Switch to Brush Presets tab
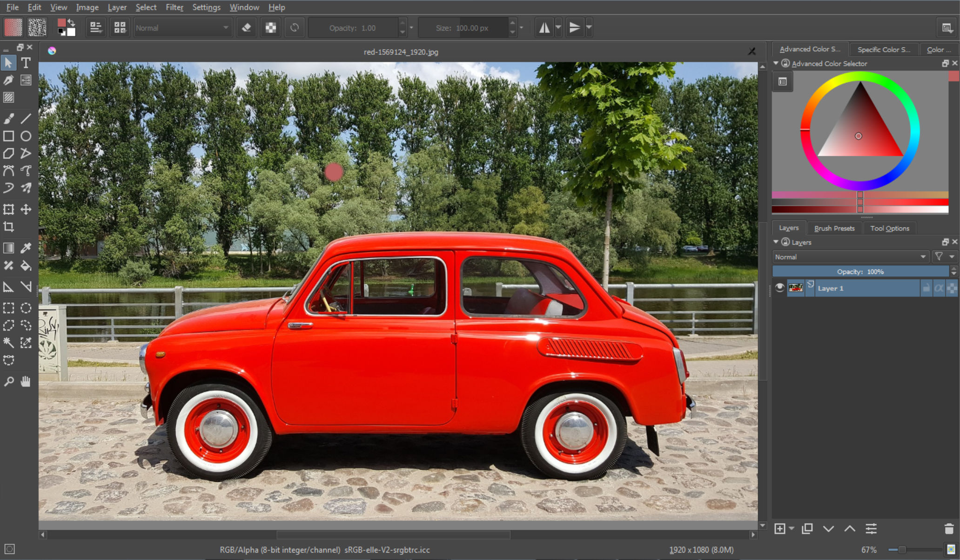 pos(834,228)
